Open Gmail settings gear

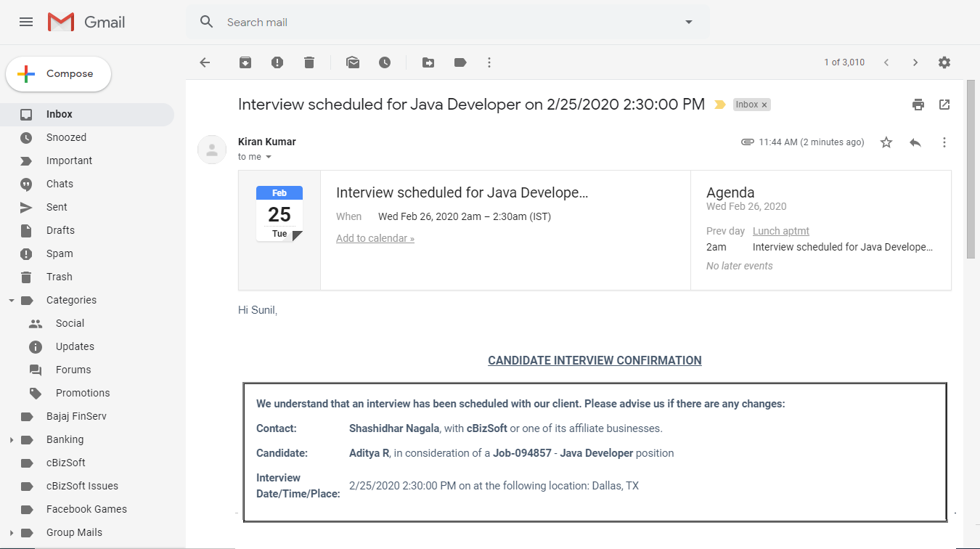pyautogui.click(x=944, y=62)
